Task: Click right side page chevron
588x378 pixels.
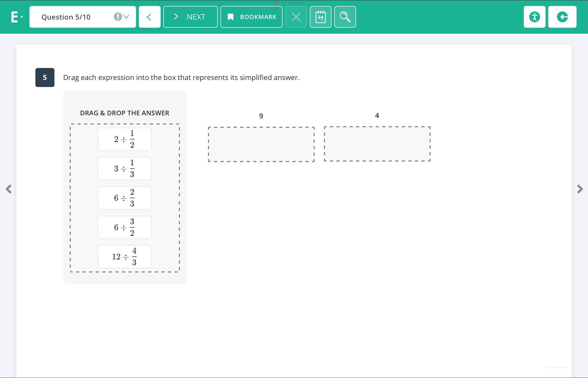Action: click(x=580, y=189)
